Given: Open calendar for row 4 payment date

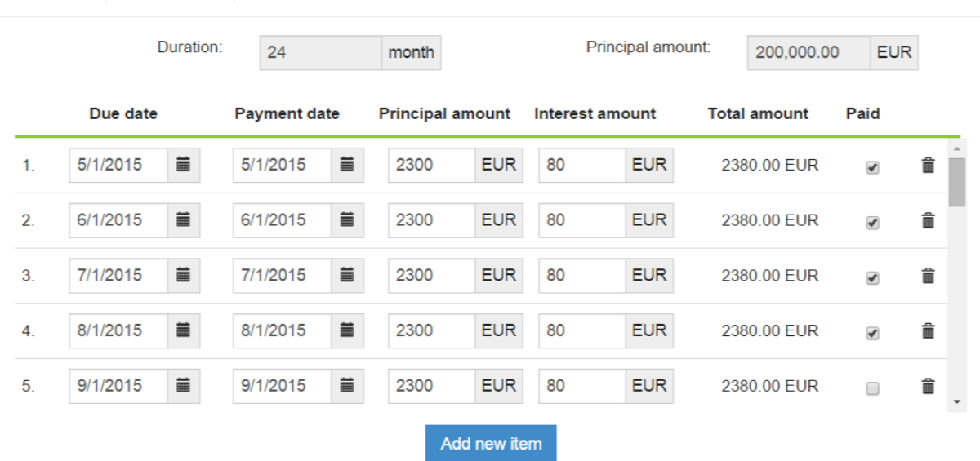Looking at the screenshot, I should coord(347,331).
